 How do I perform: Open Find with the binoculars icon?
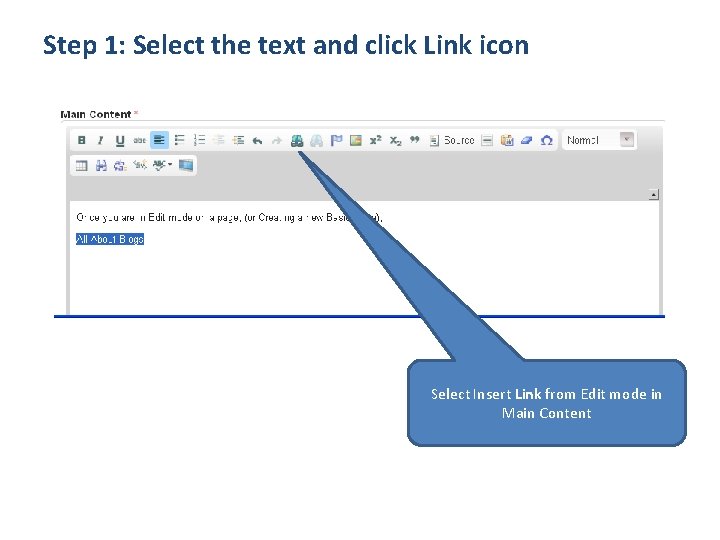(101, 165)
